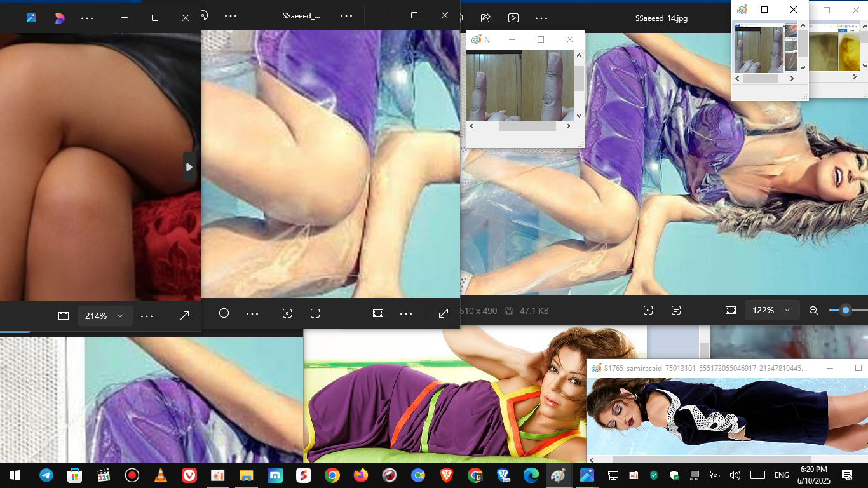Start slideshow in SSaeeed_14.jpg window

(513, 18)
